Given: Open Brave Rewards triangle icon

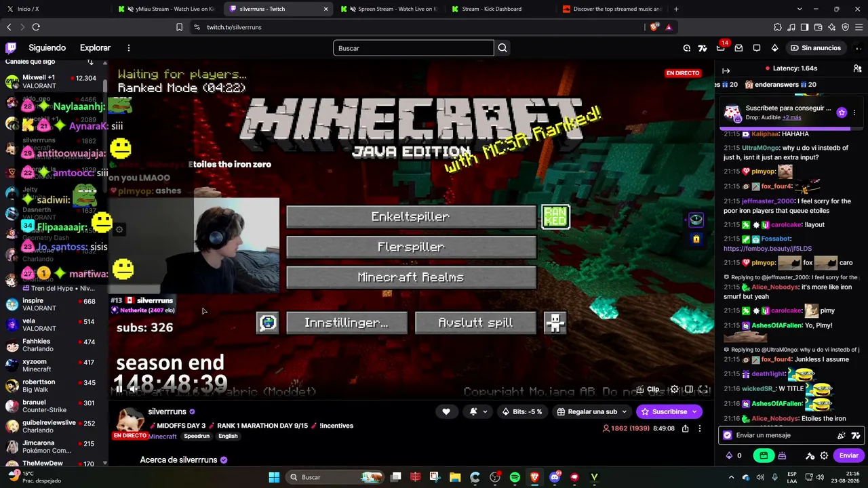Looking at the screenshot, I should pos(669,27).
